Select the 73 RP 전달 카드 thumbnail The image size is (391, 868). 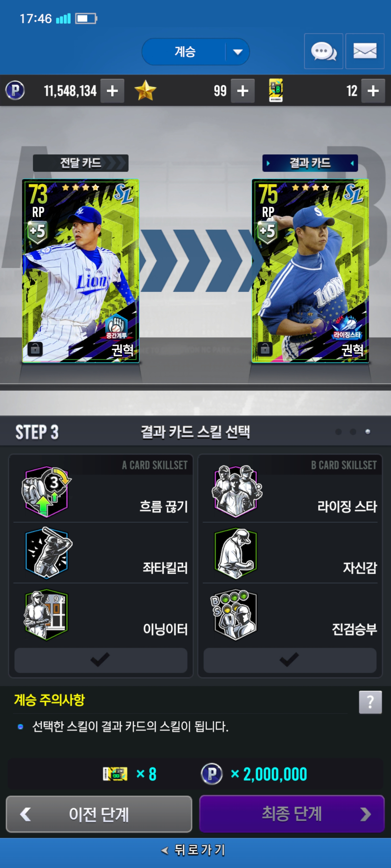tap(80, 271)
